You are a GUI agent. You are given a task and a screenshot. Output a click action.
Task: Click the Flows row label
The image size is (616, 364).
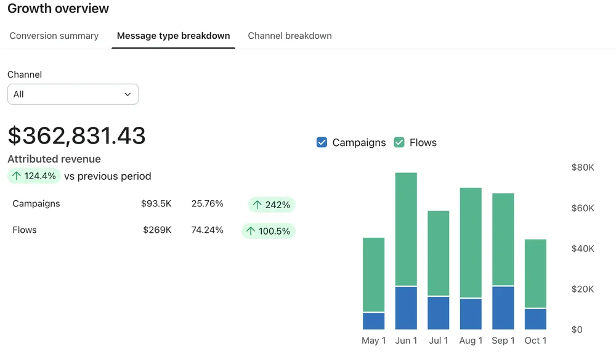25,230
